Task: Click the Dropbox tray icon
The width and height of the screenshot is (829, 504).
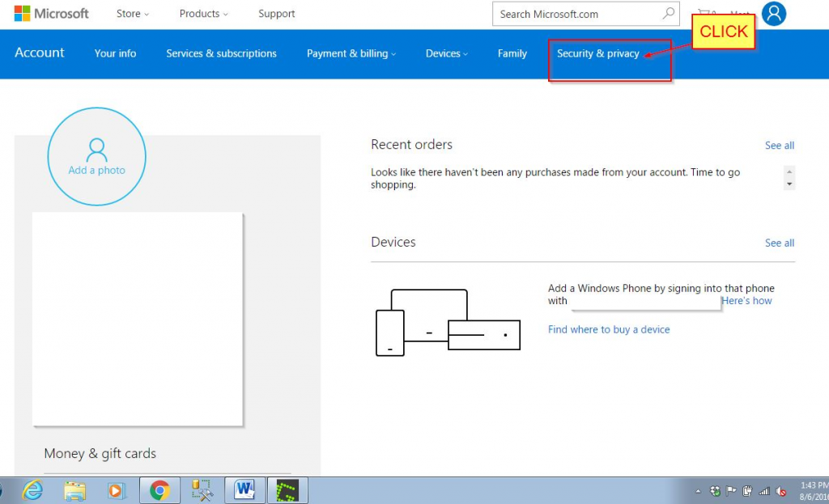Action: (715, 491)
